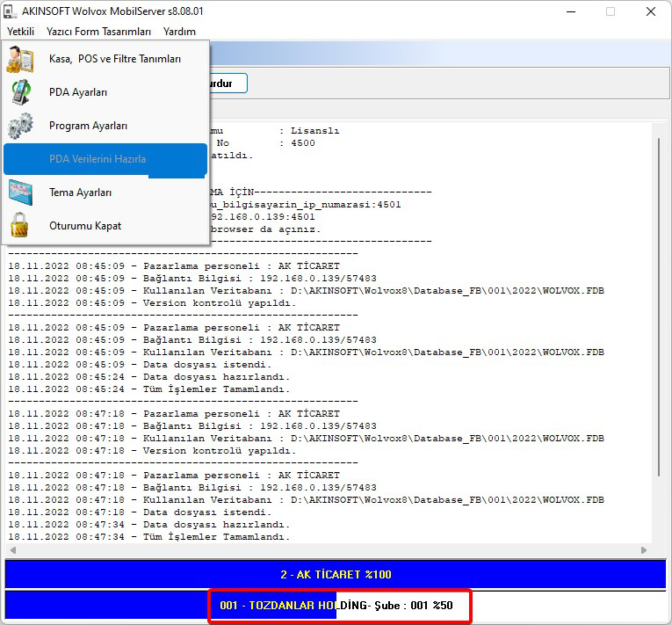Screen dimensions: 672x625
Task: Select PDA Verilerini Hazırla menu item
Action: [105, 159]
